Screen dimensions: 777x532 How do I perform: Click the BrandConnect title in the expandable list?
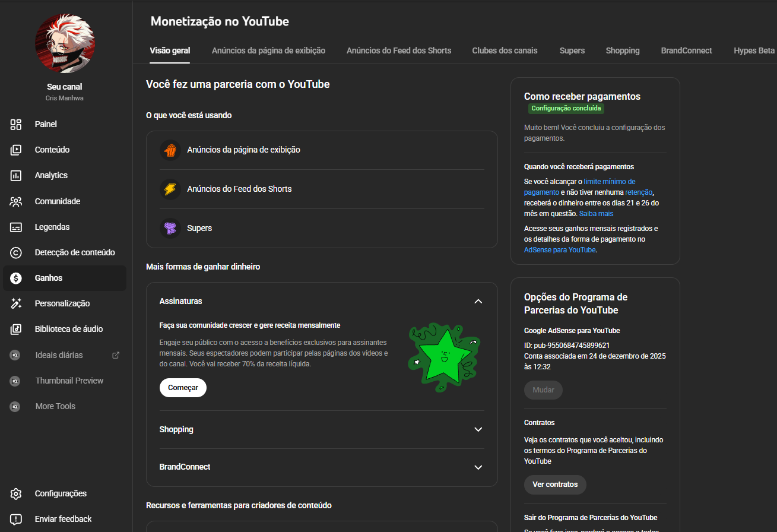click(x=185, y=467)
